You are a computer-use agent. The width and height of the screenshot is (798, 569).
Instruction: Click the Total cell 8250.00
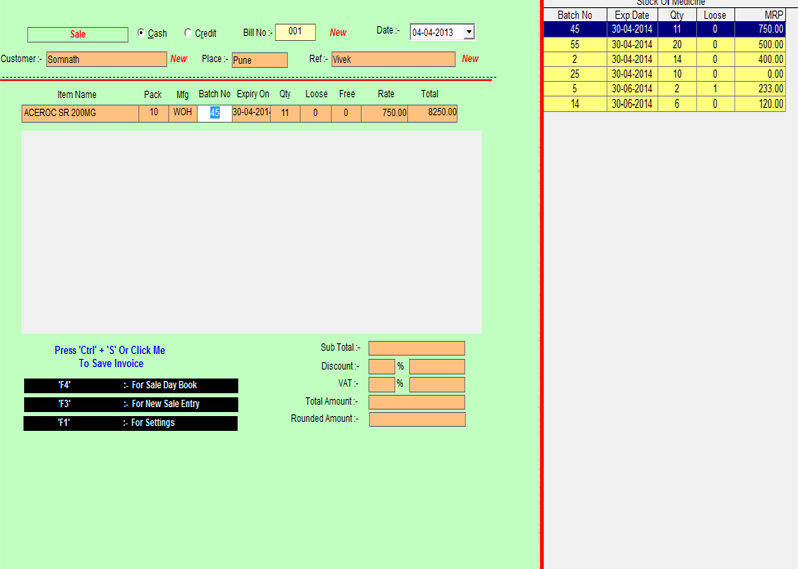coord(433,113)
